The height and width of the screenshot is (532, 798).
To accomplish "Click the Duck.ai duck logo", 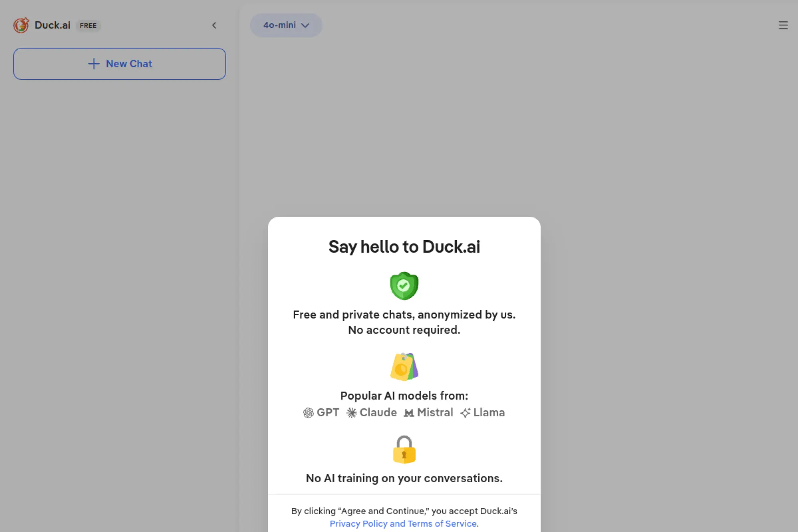I will coord(21,25).
